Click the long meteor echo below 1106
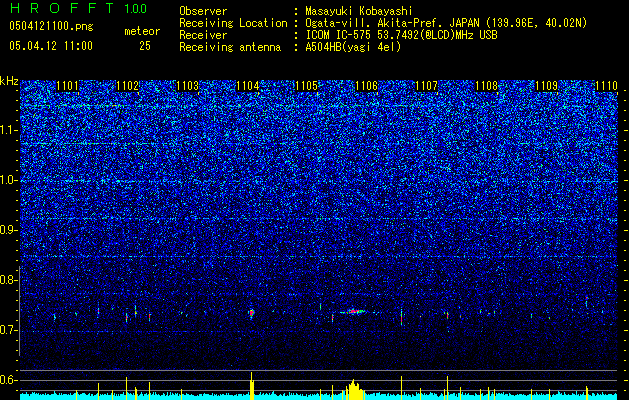 [354, 311]
